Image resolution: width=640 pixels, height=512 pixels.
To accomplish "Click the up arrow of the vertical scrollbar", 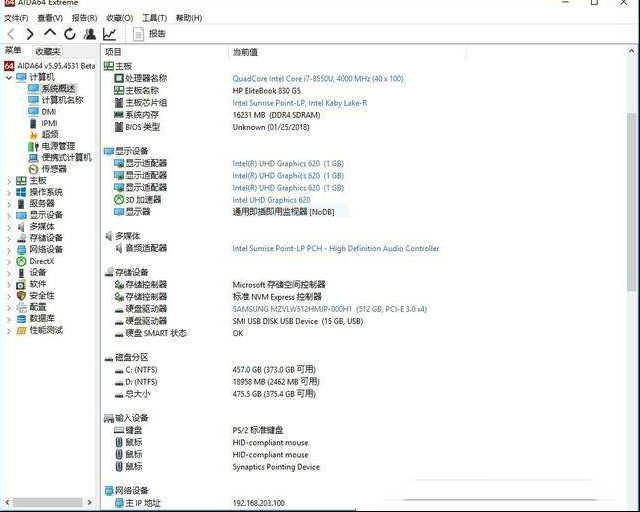I will point(631,51).
